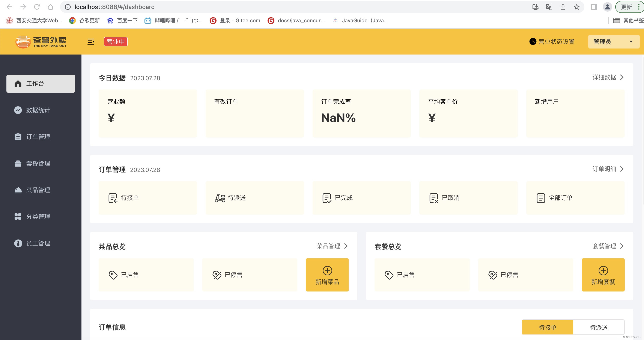Click the browser address bar URL
Image resolution: width=644 pixels, height=340 pixels.
point(114,7)
